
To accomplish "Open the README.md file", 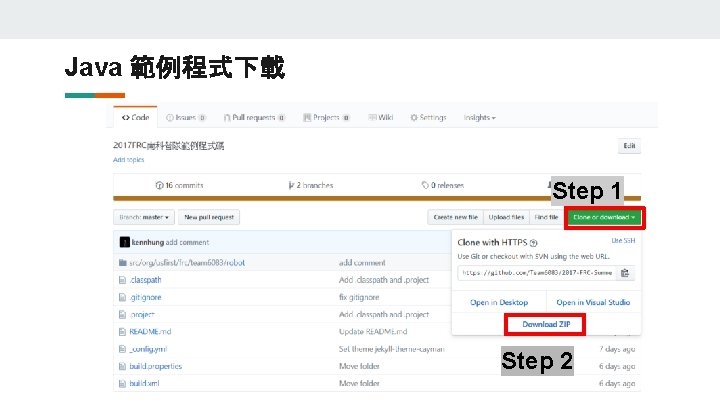I will point(150,332).
